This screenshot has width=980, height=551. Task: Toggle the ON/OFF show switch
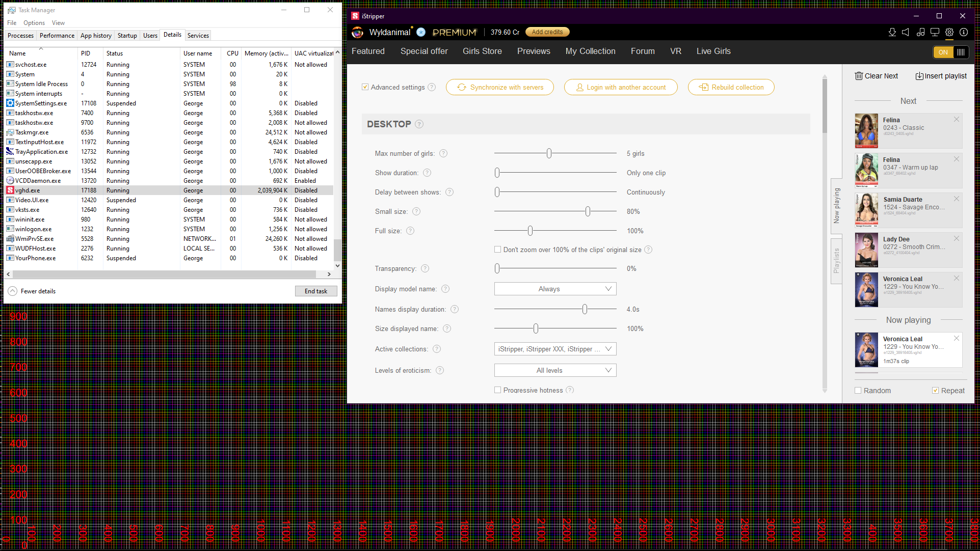tap(951, 52)
